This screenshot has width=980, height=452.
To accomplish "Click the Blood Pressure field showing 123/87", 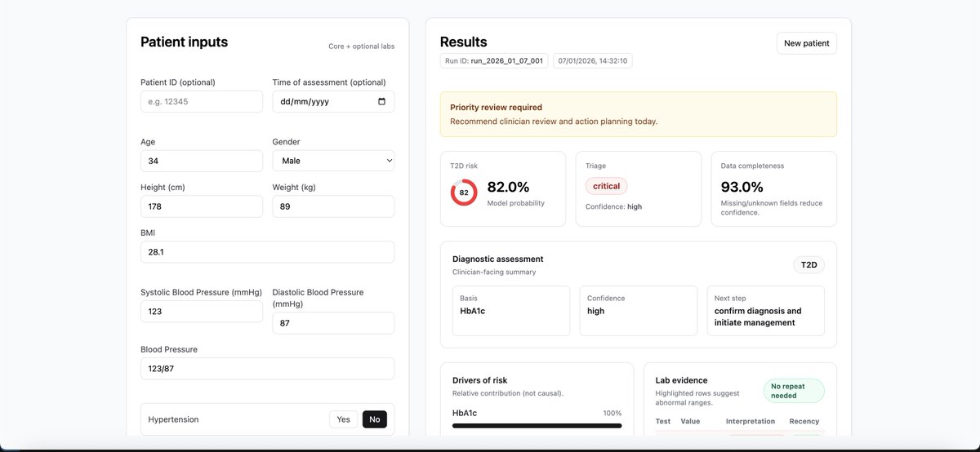I will click(x=267, y=369).
